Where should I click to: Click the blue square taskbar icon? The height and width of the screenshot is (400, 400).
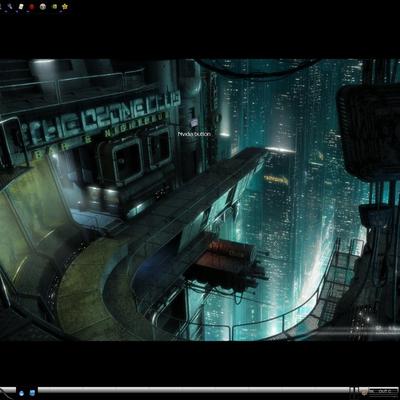pyautogui.click(x=32, y=393)
